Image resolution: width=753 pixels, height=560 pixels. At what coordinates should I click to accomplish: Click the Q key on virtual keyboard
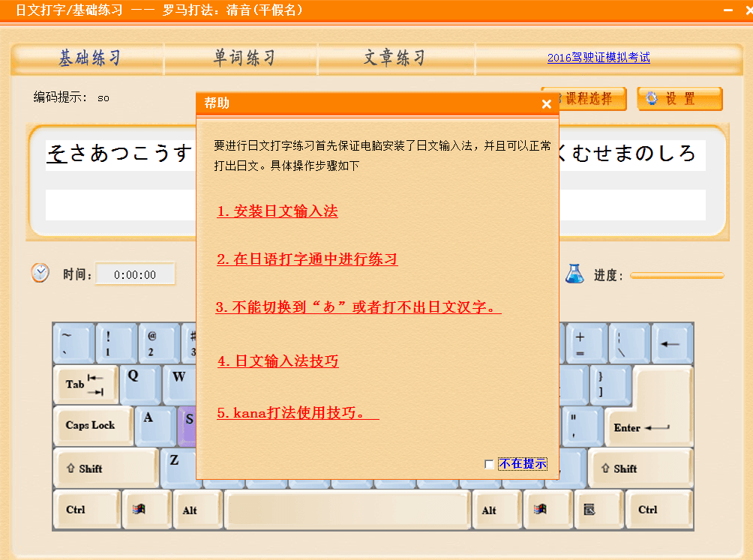(x=139, y=384)
